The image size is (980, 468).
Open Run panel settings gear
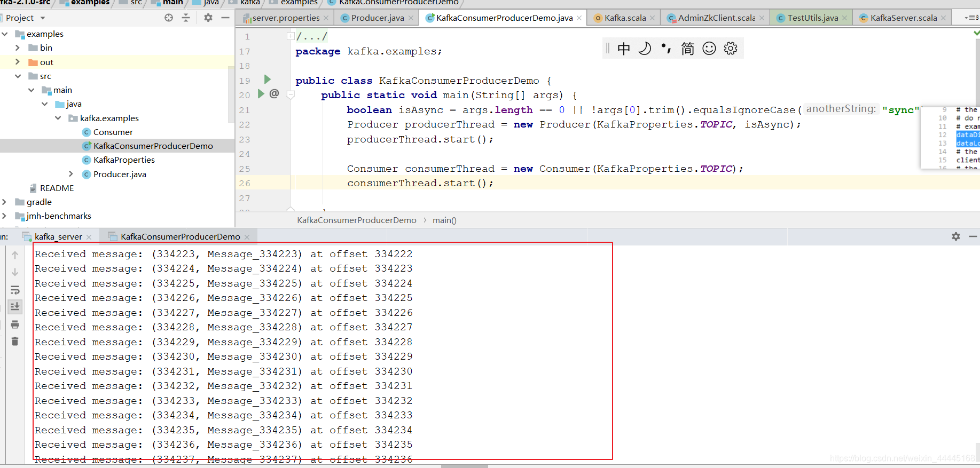tap(956, 236)
